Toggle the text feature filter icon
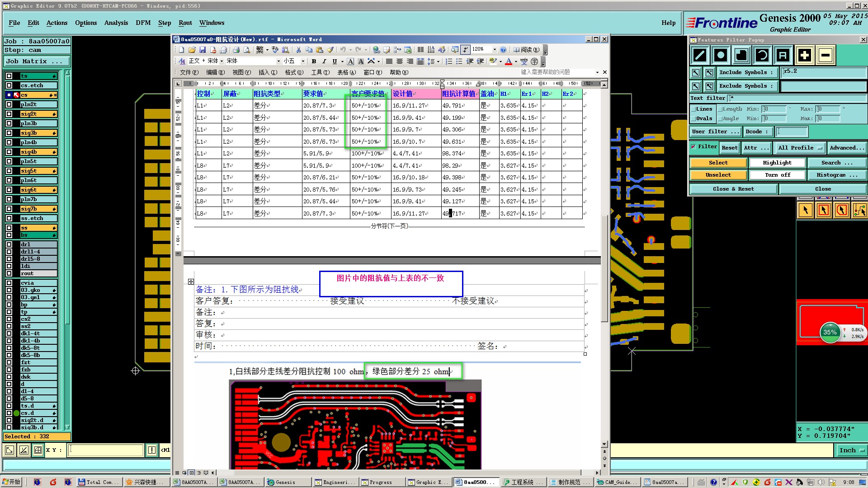This screenshot has height=488, width=868. tap(783, 55)
